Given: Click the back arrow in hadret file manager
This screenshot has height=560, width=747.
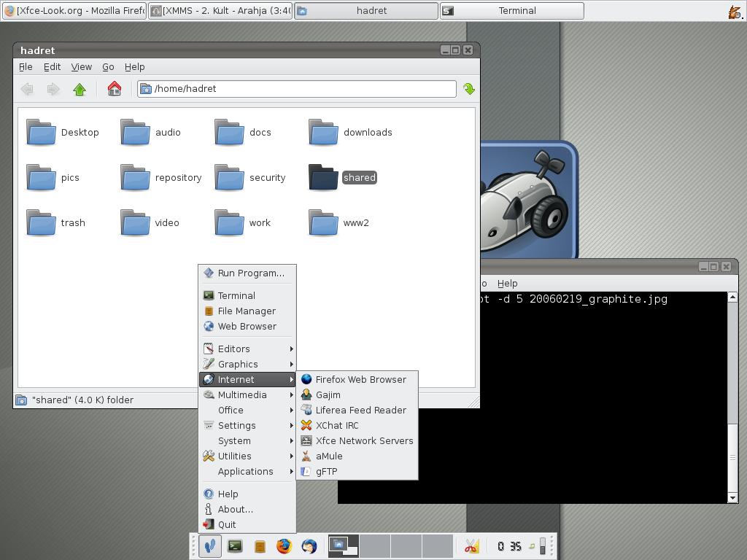Looking at the screenshot, I should pos(27,88).
